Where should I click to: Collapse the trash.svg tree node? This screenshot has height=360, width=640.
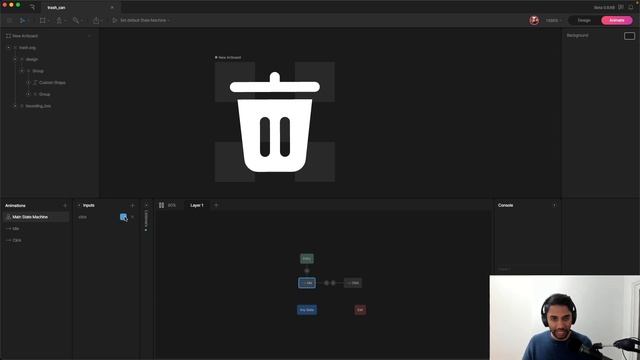[x=9, y=48]
